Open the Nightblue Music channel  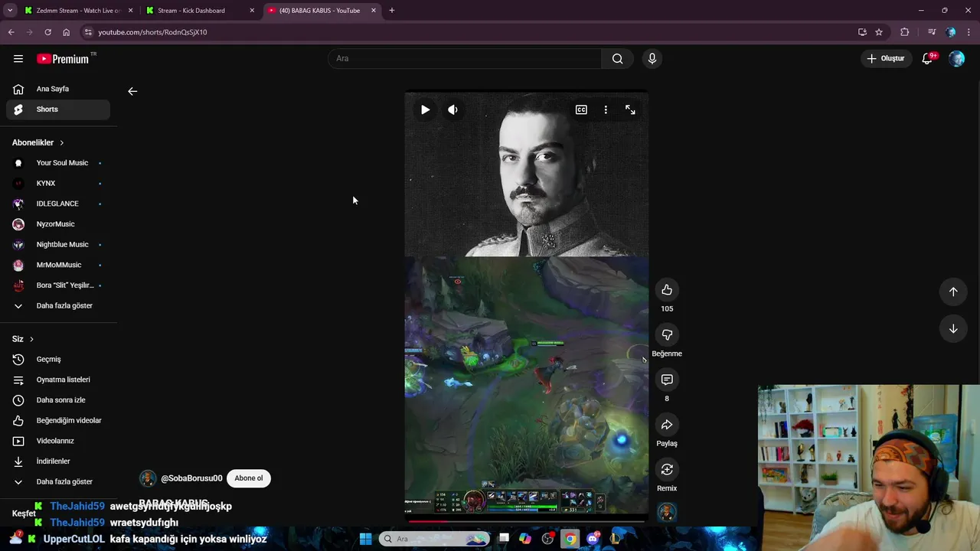pos(58,245)
